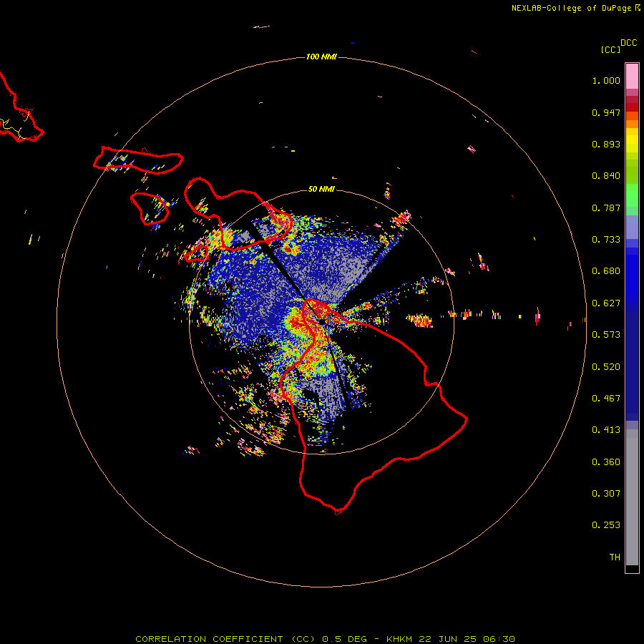Pick the red swatch on the color bar
Viewport: 644px width, 644px height.
point(632,107)
